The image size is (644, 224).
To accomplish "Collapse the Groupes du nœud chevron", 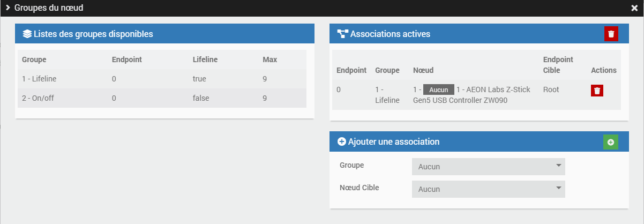I will [x=8, y=8].
